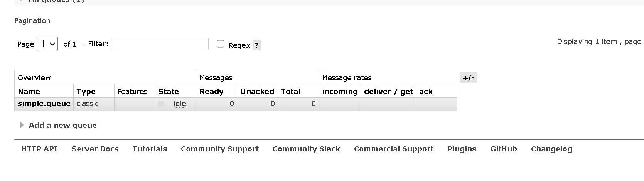644x181 pixels.
Task: Enable the Regex filter checkbox
Action: tap(221, 44)
